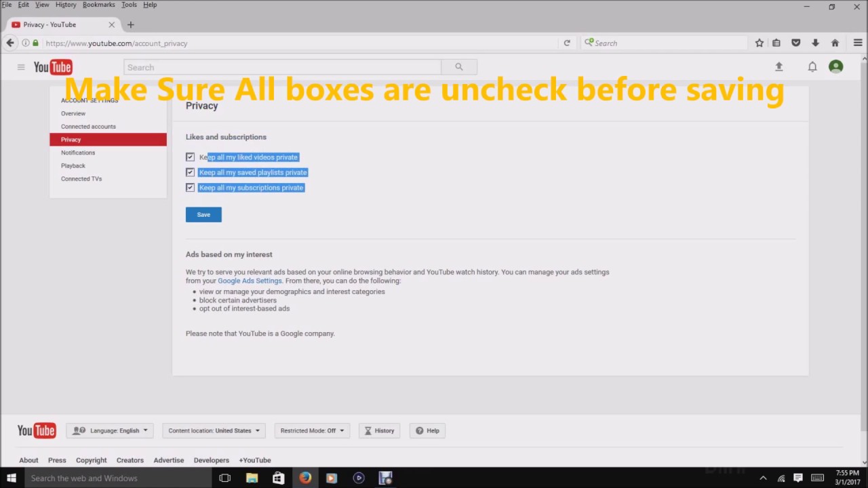Click the blue Save button

(203, 214)
